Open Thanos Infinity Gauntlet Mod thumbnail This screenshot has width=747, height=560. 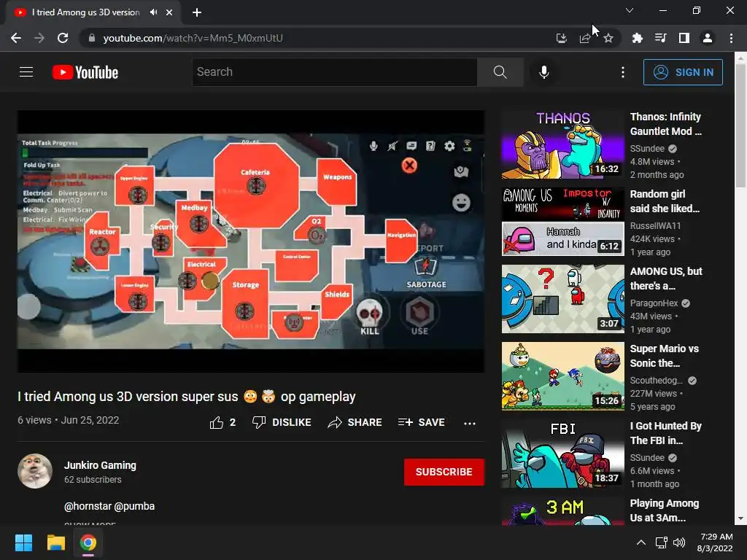point(562,144)
